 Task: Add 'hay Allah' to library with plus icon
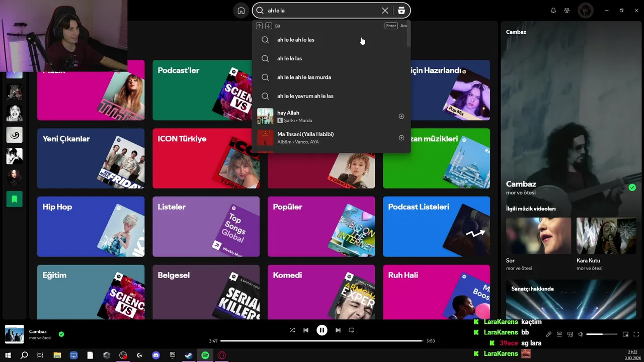tap(401, 116)
